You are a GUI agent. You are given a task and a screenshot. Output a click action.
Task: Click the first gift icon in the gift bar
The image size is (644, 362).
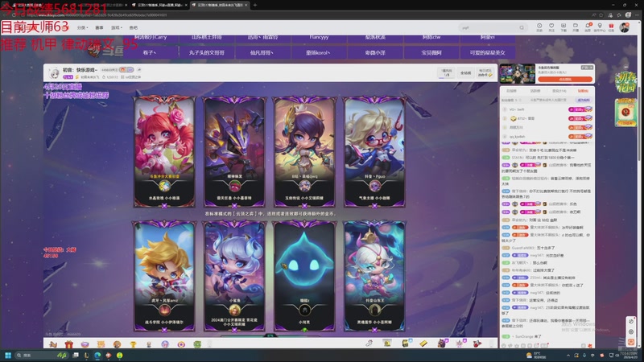coord(52,344)
